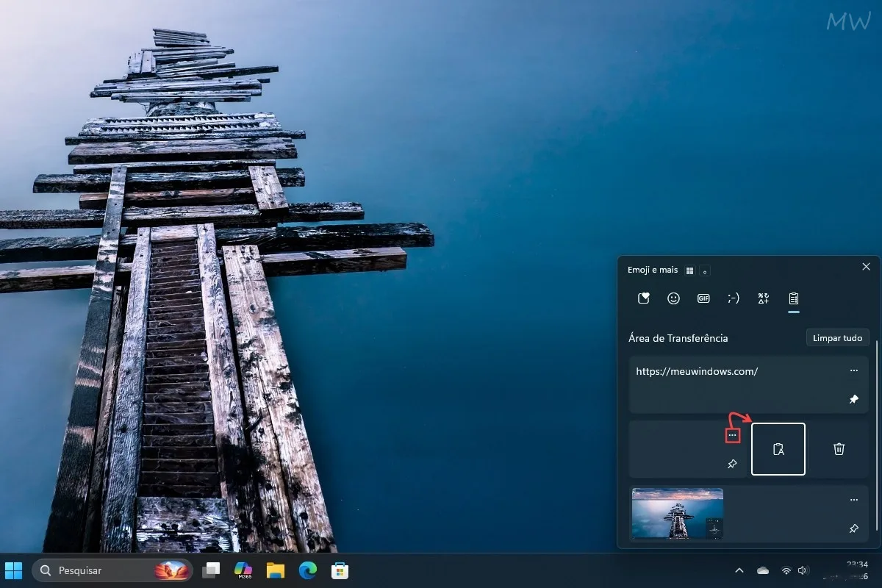Click the Limpar tudo button
The image size is (882, 588).
tap(838, 338)
